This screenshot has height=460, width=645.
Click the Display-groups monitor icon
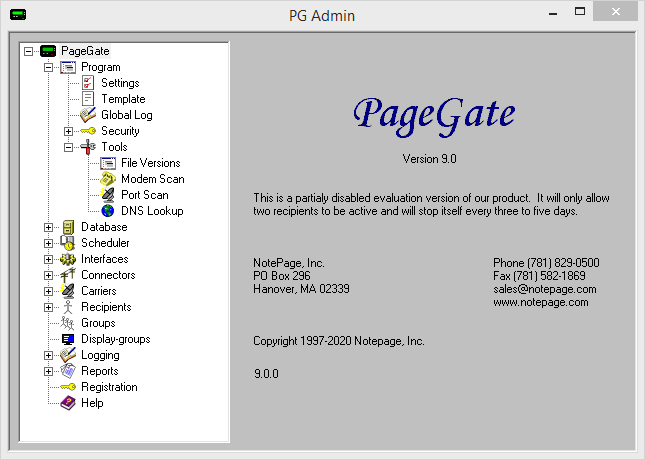point(68,339)
